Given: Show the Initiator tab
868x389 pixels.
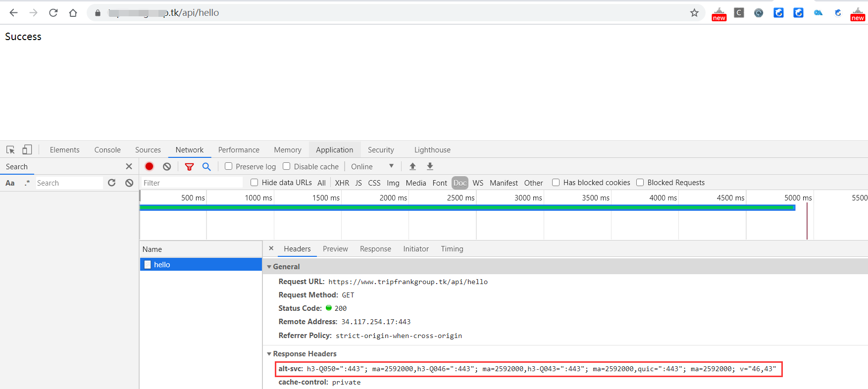Looking at the screenshot, I should point(416,249).
